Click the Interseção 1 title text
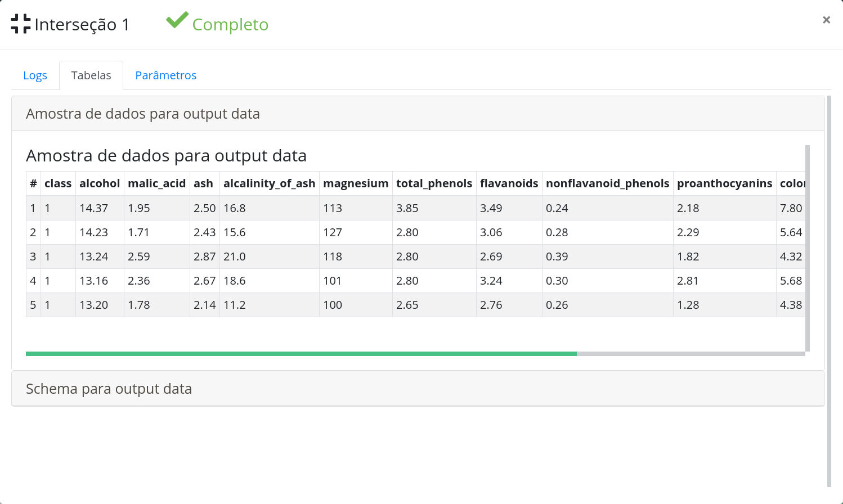This screenshot has height=504, width=843. (82, 24)
